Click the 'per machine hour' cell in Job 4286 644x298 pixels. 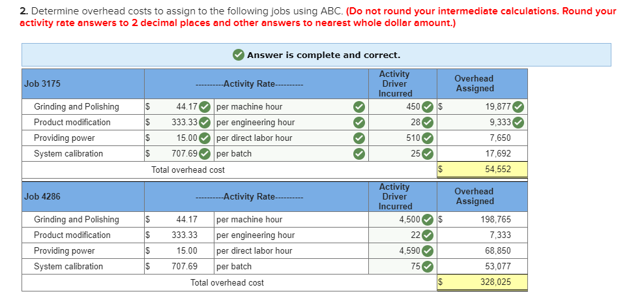click(291, 220)
